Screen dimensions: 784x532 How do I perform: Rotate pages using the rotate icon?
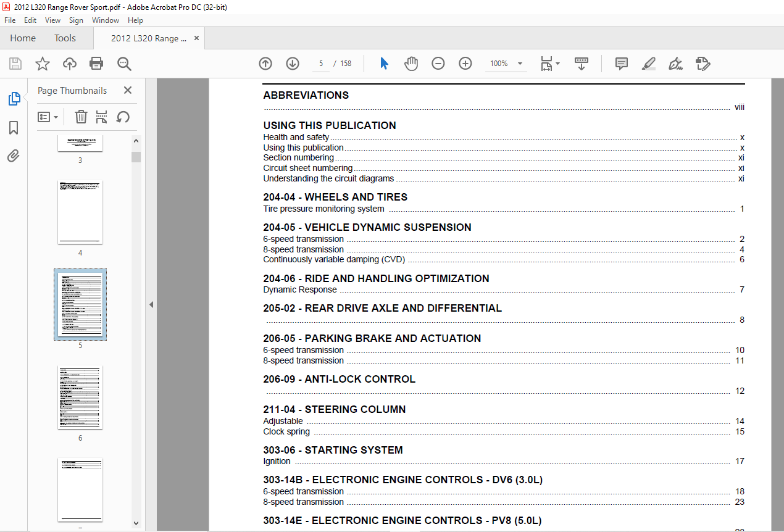click(123, 117)
